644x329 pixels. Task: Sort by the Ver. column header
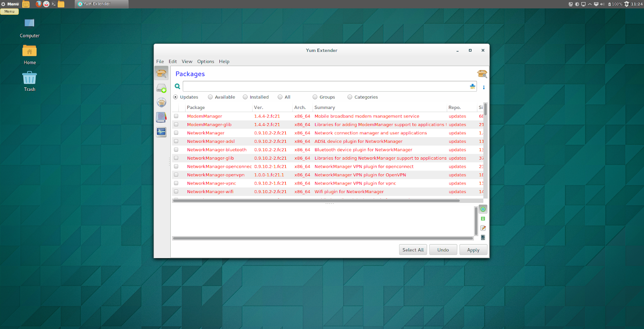[x=272, y=107]
